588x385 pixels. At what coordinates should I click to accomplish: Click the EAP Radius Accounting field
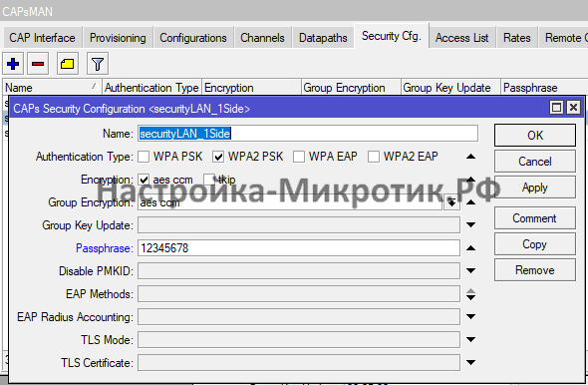(x=299, y=317)
